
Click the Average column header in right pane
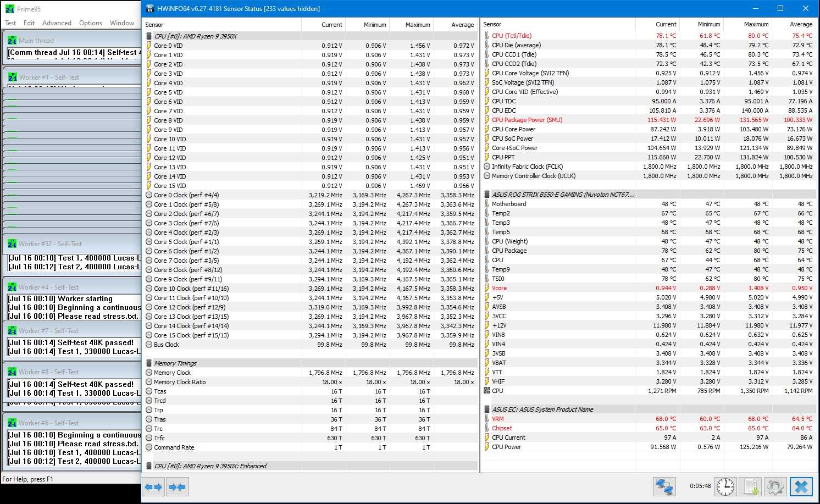click(x=801, y=24)
